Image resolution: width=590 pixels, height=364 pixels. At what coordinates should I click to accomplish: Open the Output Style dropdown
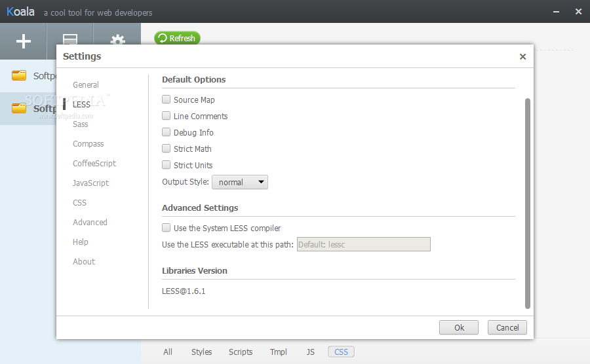pos(240,182)
